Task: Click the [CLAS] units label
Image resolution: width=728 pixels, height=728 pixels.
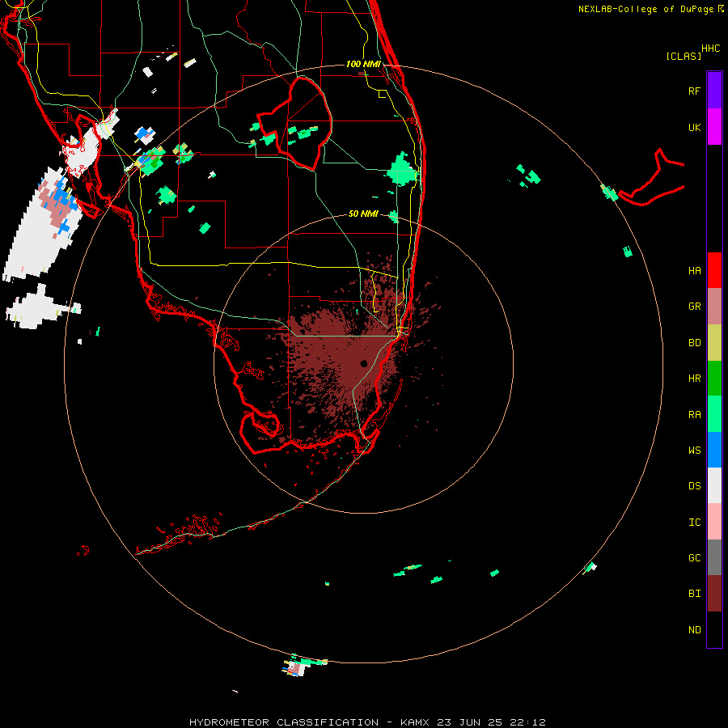Action: tap(684, 56)
